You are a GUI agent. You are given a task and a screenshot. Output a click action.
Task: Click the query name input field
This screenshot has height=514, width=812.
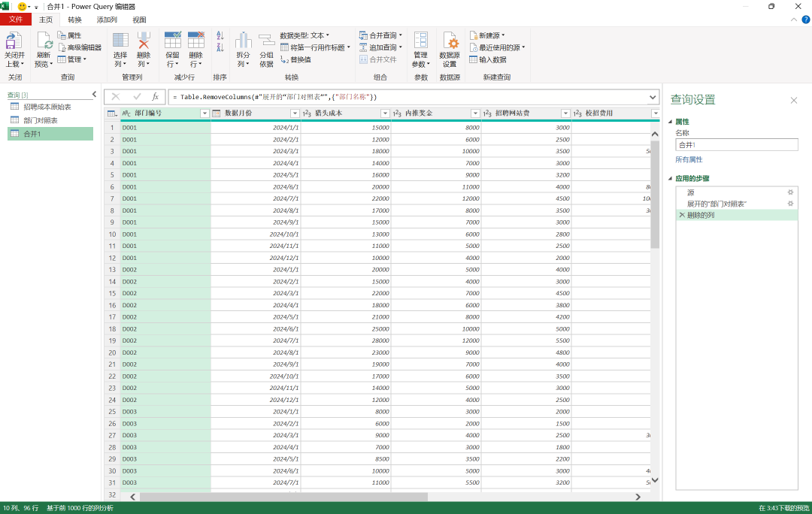(736, 145)
